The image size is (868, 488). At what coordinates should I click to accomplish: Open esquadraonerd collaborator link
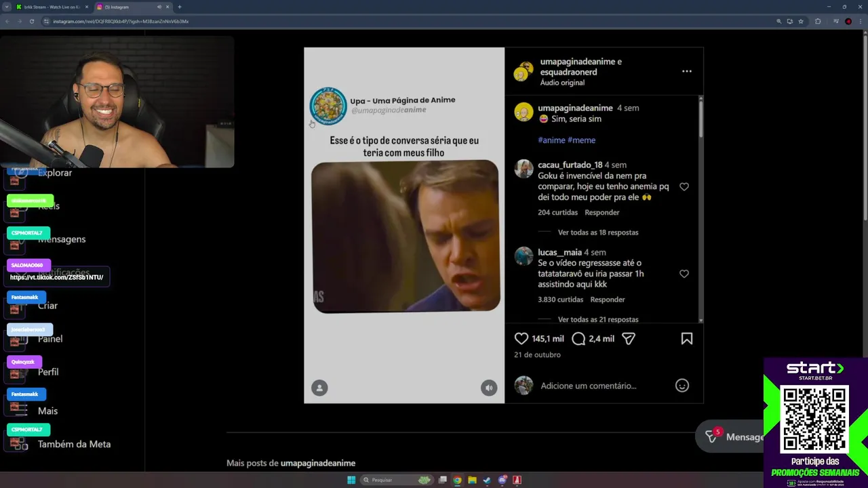pos(568,72)
